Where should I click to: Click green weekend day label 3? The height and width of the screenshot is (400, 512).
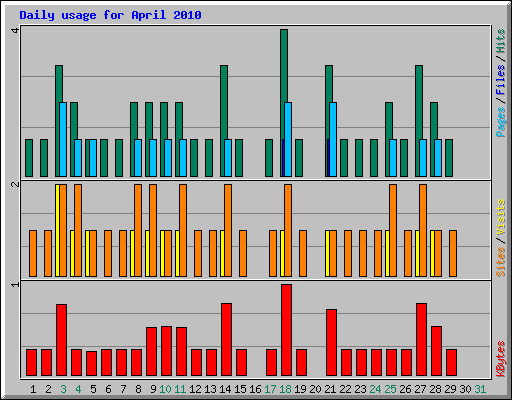pos(63,389)
